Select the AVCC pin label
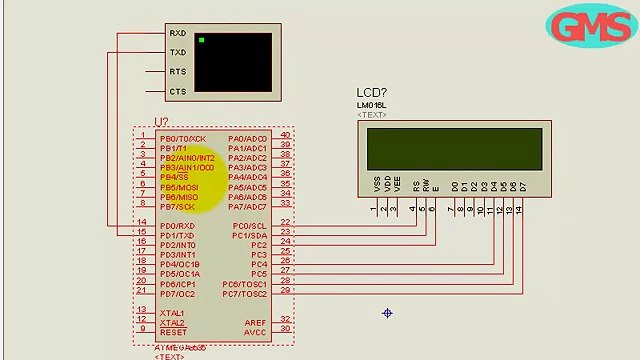 255,333
